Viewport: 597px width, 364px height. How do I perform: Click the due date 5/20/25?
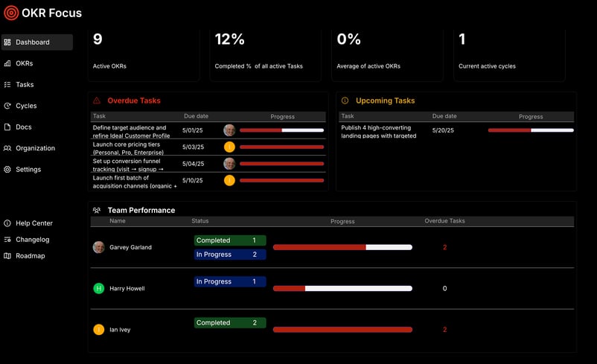tap(443, 130)
